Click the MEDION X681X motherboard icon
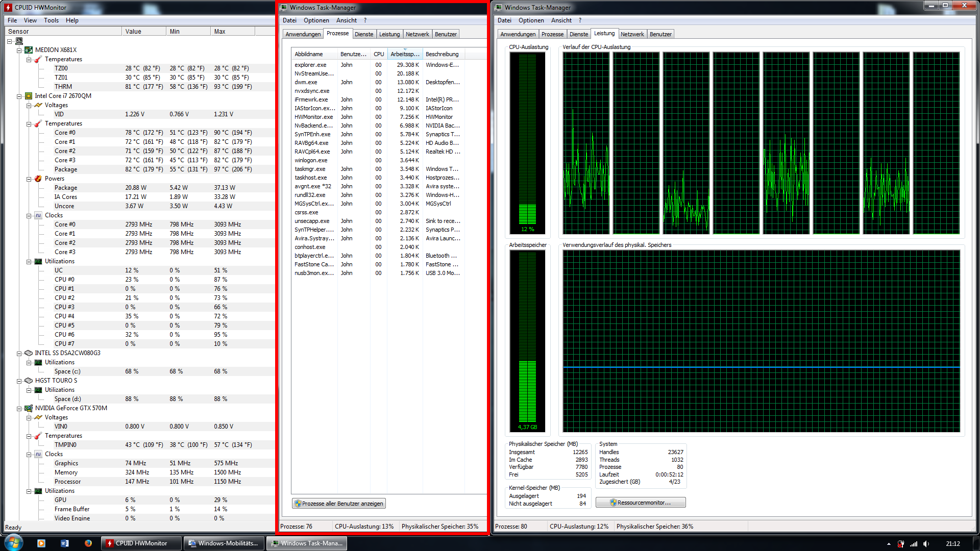The image size is (980, 551). [29, 50]
